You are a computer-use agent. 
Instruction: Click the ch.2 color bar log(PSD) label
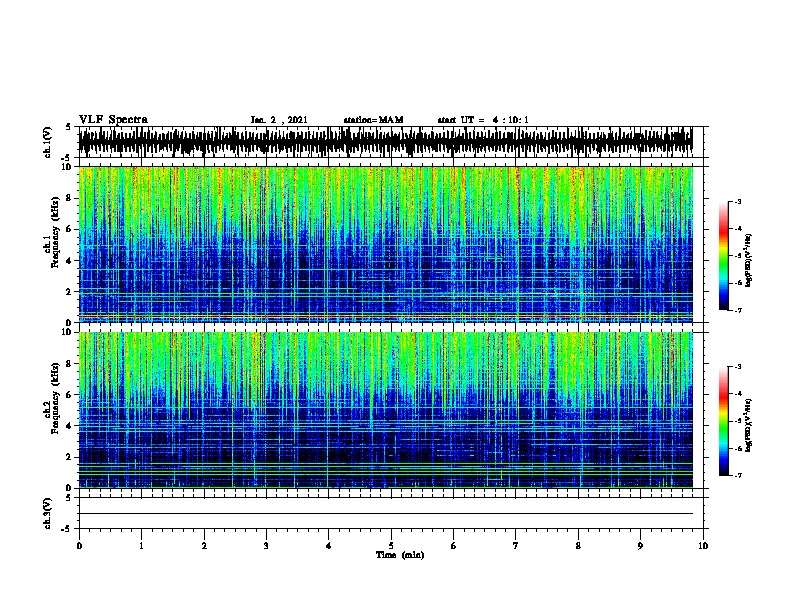click(748, 425)
